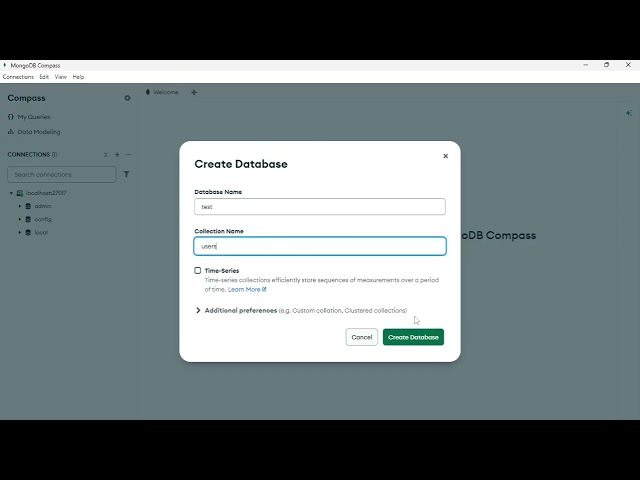Open the AI assistant sparkle icon

coord(629,113)
